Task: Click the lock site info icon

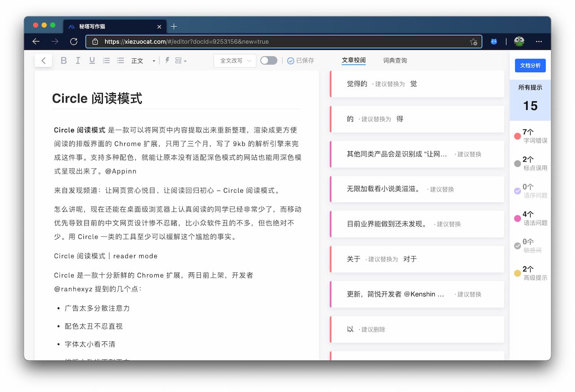Action: point(95,42)
